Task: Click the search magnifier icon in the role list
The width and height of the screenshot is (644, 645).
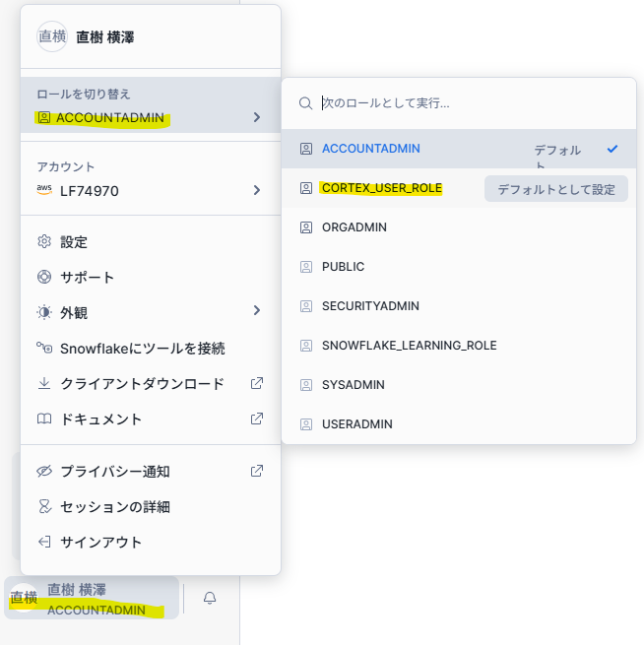Action: [x=305, y=103]
